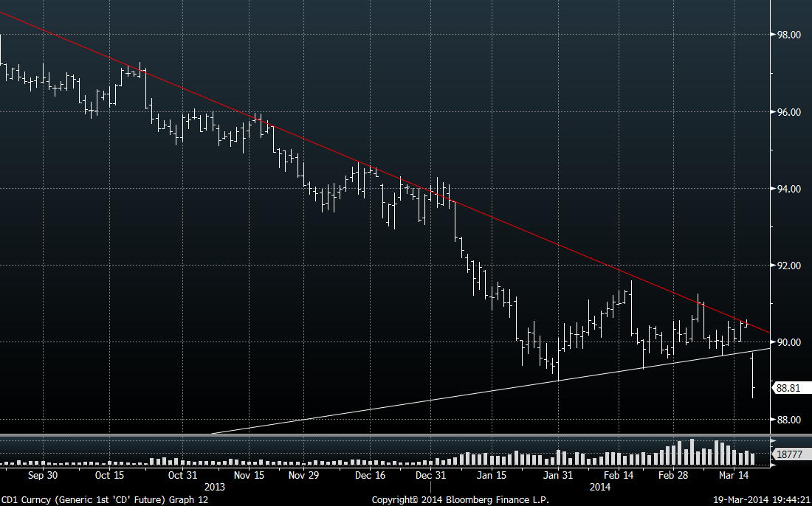
Task: Select the Nov 29 date marker
Action: [302, 476]
